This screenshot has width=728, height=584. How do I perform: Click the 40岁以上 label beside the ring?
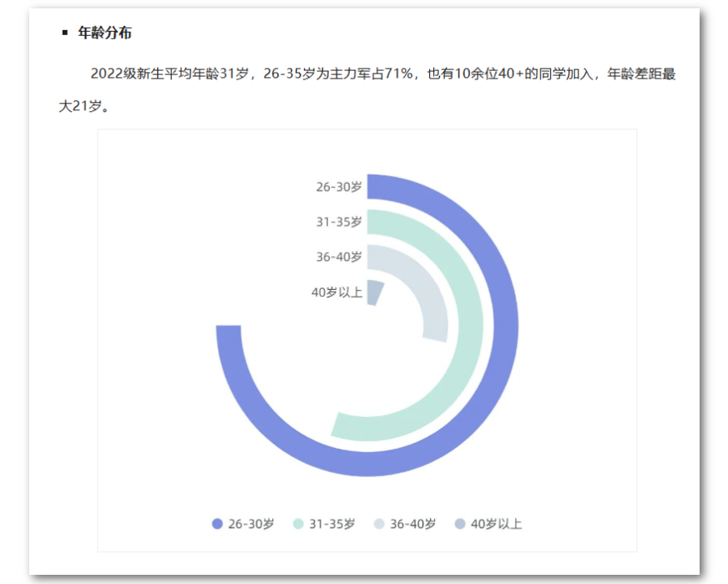[336, 292]
